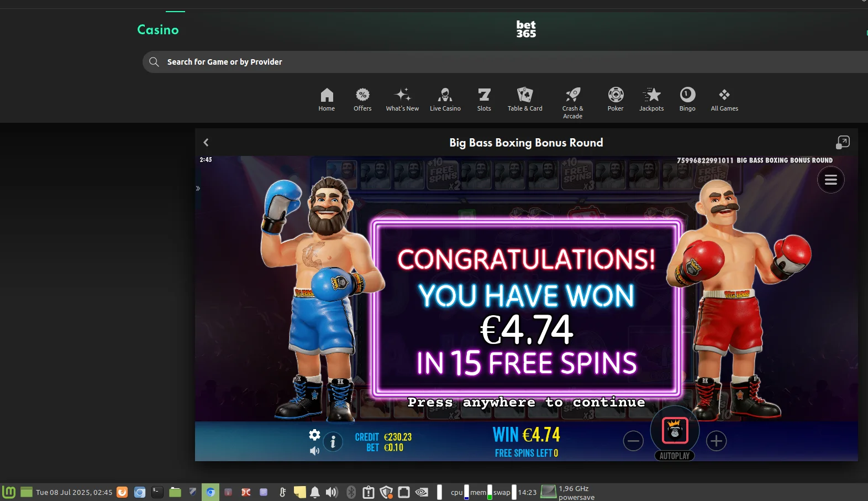Open the Table & Card category
Image resolution: width=868 pixels, height=501 pixels.
525,100
